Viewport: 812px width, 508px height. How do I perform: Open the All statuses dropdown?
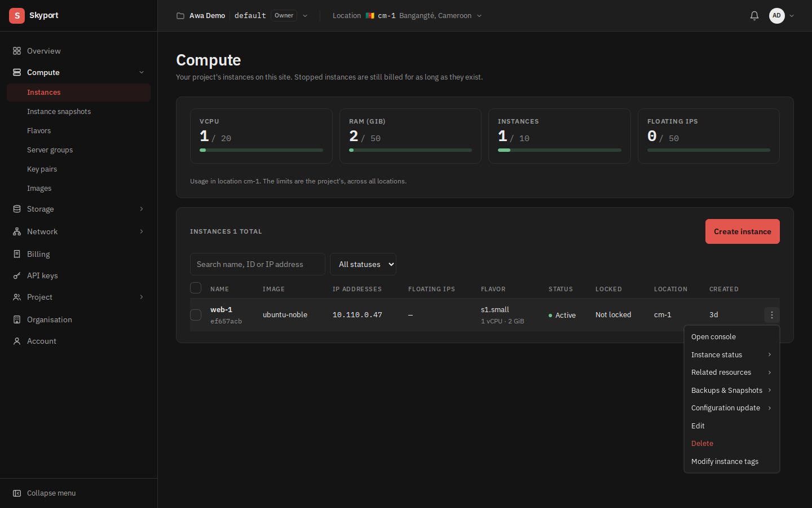click(x=363, y=264)
